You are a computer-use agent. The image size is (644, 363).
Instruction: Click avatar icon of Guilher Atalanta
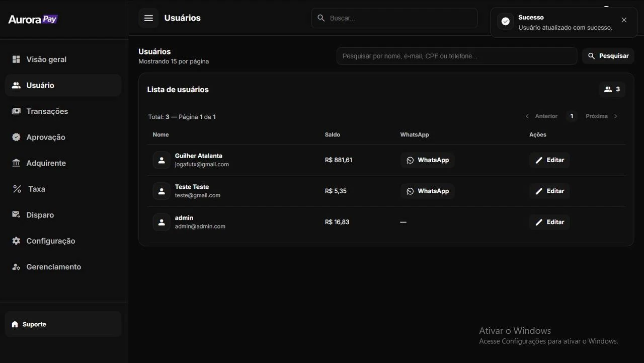(x=162, y=160)
